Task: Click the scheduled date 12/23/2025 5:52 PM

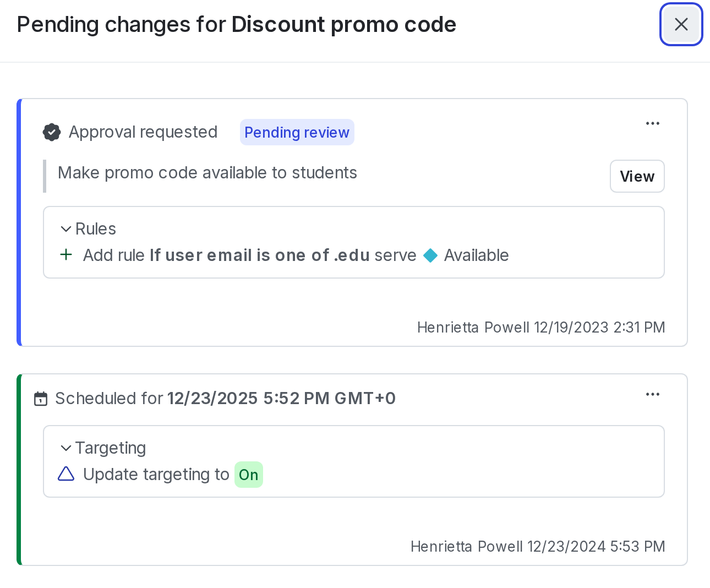Action: 281,399
